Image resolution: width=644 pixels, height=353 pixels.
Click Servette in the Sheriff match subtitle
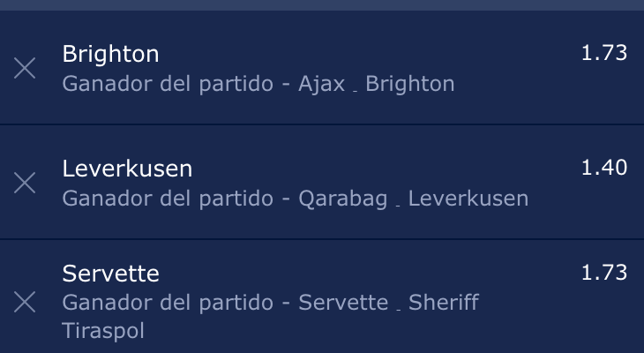[343, 304]
